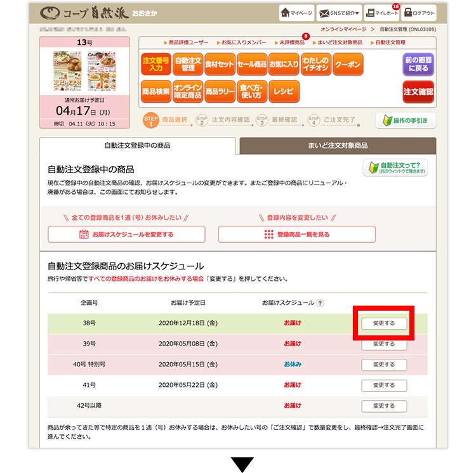The height and width of the screenshot is (473, 476).
Task: Click the 13号 catalog thumbnail
Action: point(85,71)
